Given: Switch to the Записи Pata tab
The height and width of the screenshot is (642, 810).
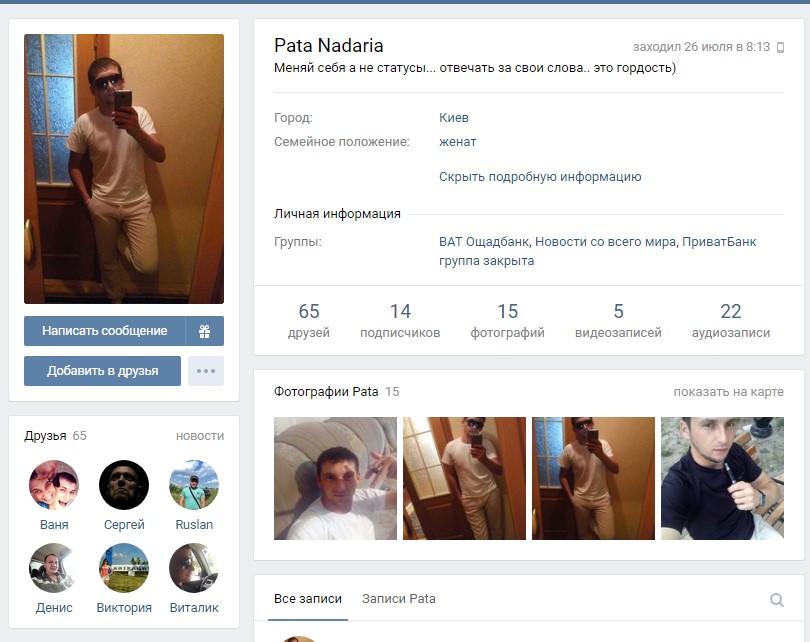Looking at the screenshot, I should coord(398,599).
